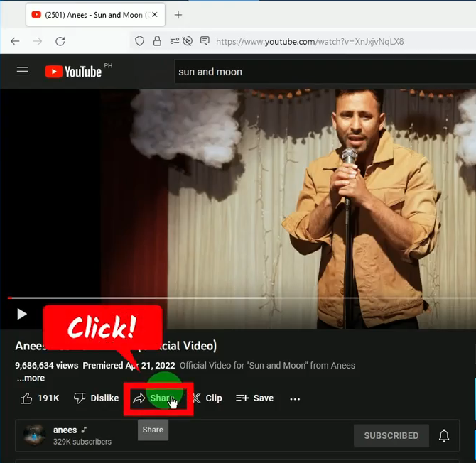Screen dimensions: 476x463
Task: Click the 9,686,634 views text
Action: [47, 365]
